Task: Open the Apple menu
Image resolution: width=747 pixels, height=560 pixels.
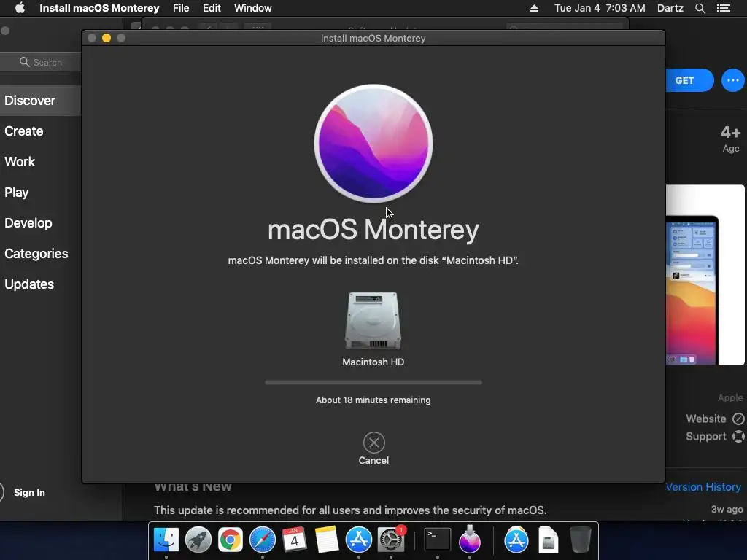Action: (20, 8)
